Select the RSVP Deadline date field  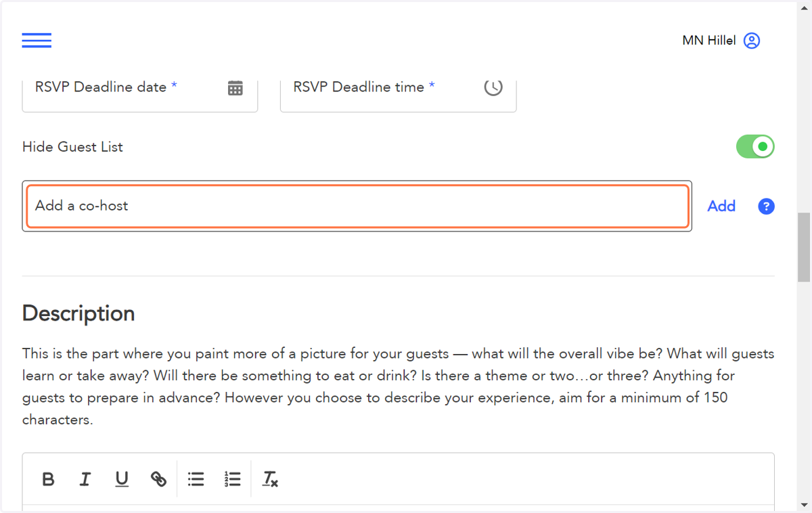coord(140,93)
